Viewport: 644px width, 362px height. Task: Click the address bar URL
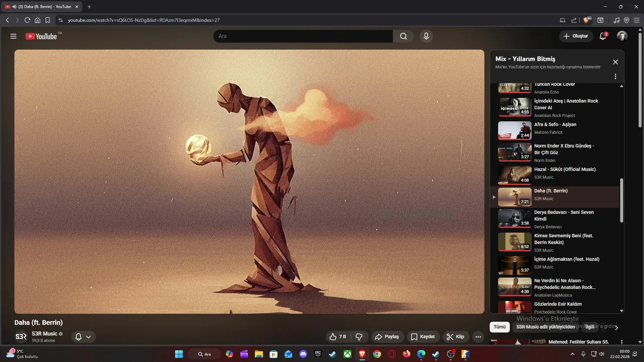pyautogui.click(x=144, y=20)
